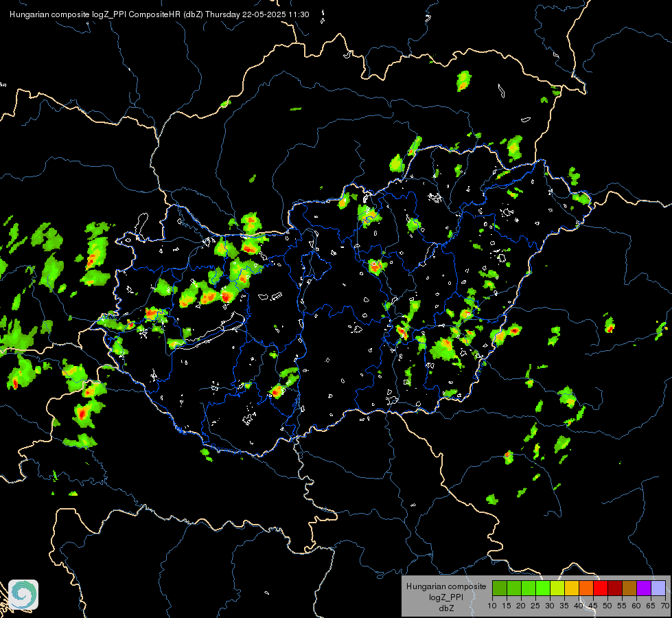
Task: Click the 'logZ_PPI' legend label
Action: [446, 597]
